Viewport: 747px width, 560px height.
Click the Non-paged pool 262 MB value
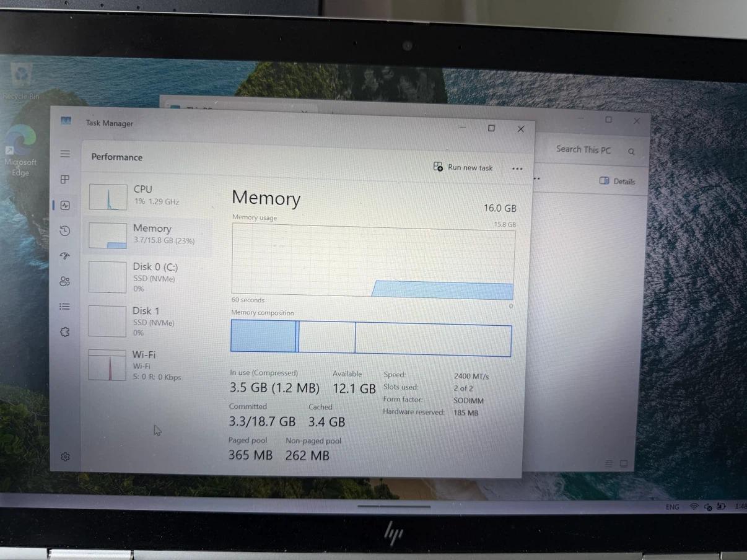[307, 455]
